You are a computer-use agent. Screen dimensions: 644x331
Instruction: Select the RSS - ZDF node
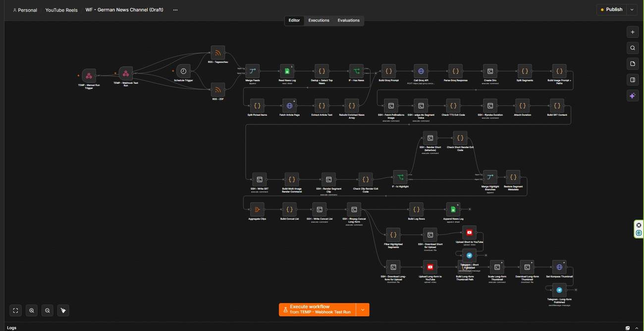pos(218,90)
